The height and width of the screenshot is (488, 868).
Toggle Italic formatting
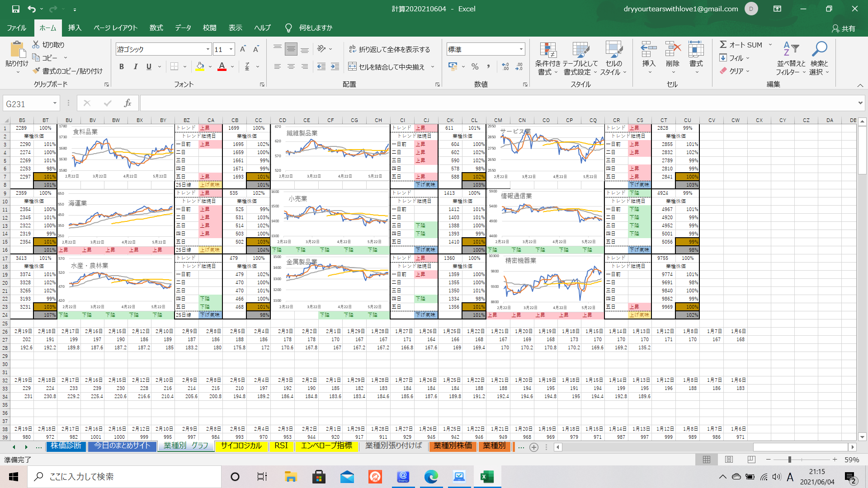[x=135, y=67]
